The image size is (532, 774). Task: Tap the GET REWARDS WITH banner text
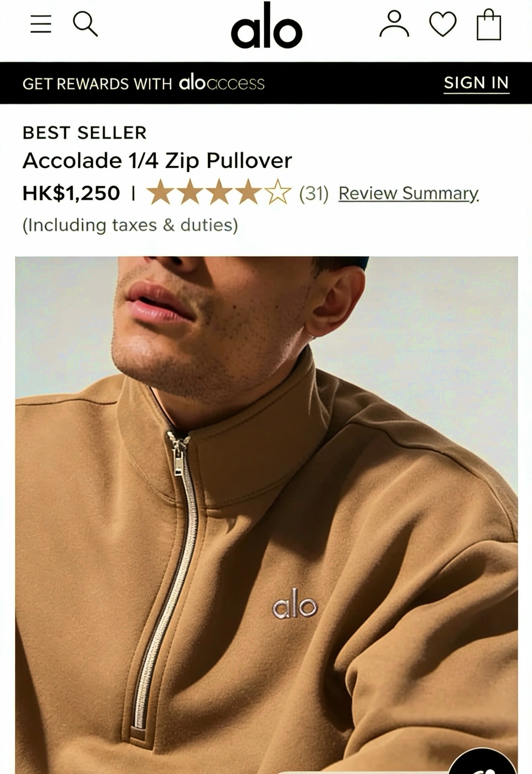(x=97, y=84)
